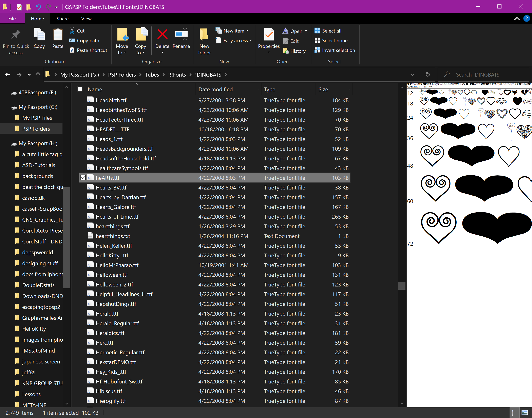Click Invert selection button

[335, 50]
